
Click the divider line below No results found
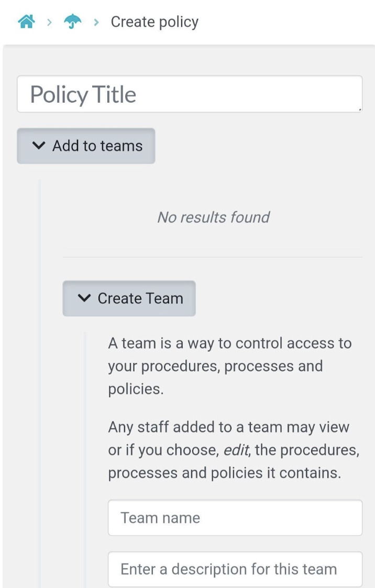tap(212, 257)
